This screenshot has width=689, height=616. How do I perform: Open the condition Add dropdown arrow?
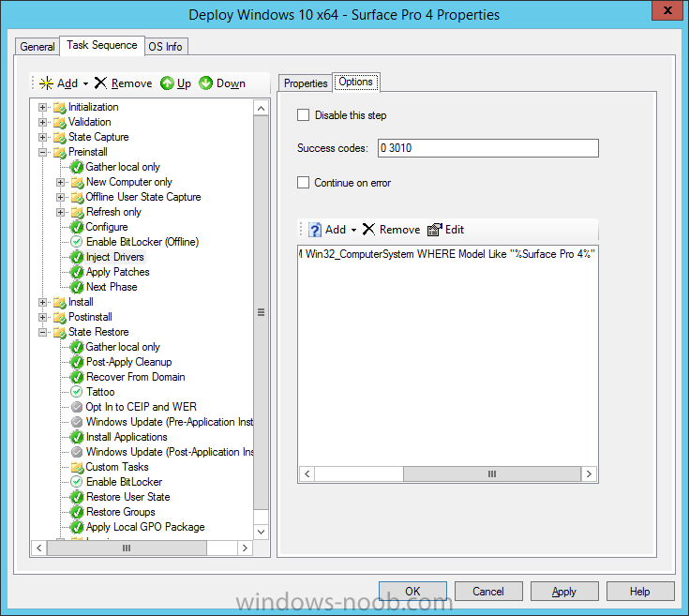click(353, 230)
